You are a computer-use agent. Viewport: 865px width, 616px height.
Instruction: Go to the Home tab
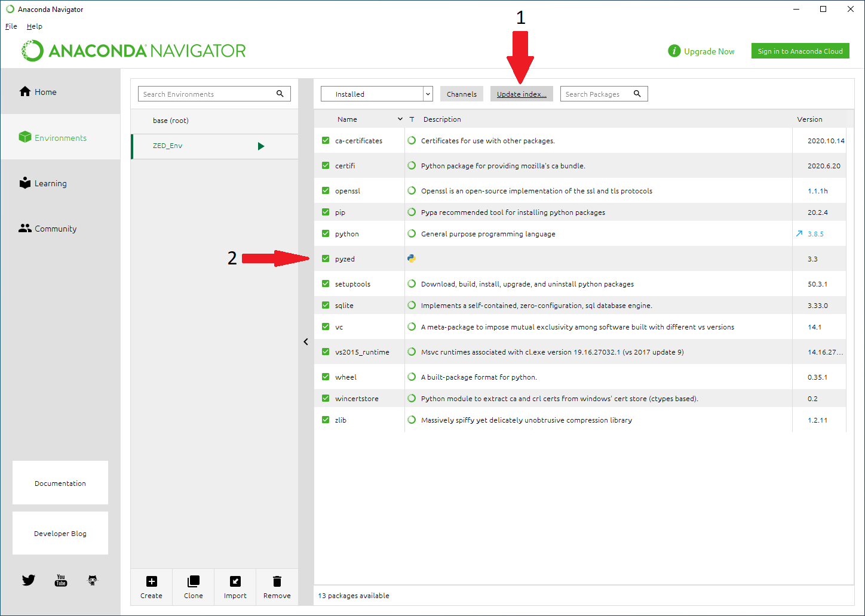tap(60, 91)
